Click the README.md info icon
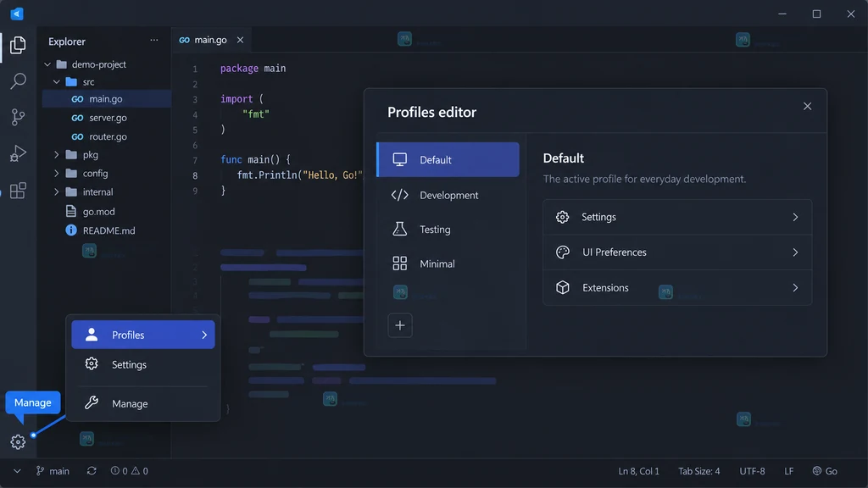This screenshot has height=488, width=868. tap(71, 230)
